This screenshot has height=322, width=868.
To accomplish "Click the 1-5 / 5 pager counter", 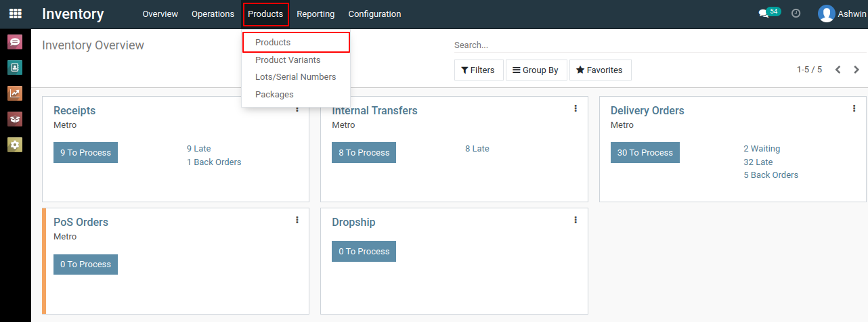I will click(809, 70).
